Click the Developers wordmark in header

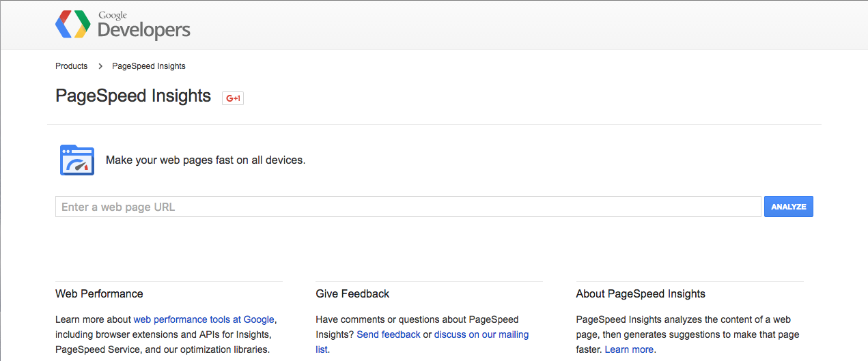[x=143, y=30]
